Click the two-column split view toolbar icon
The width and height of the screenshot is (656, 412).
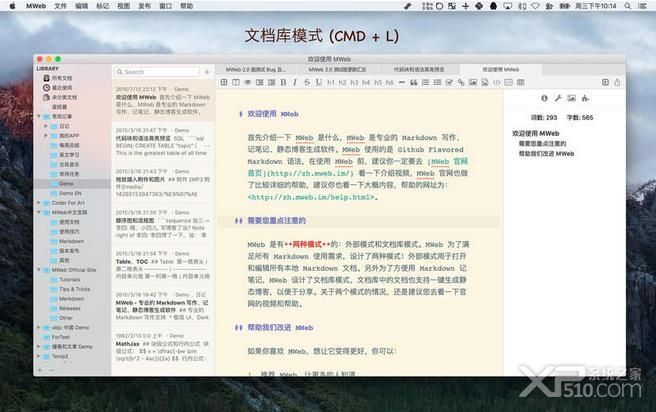pyautogui.click(x=236, y=82)
